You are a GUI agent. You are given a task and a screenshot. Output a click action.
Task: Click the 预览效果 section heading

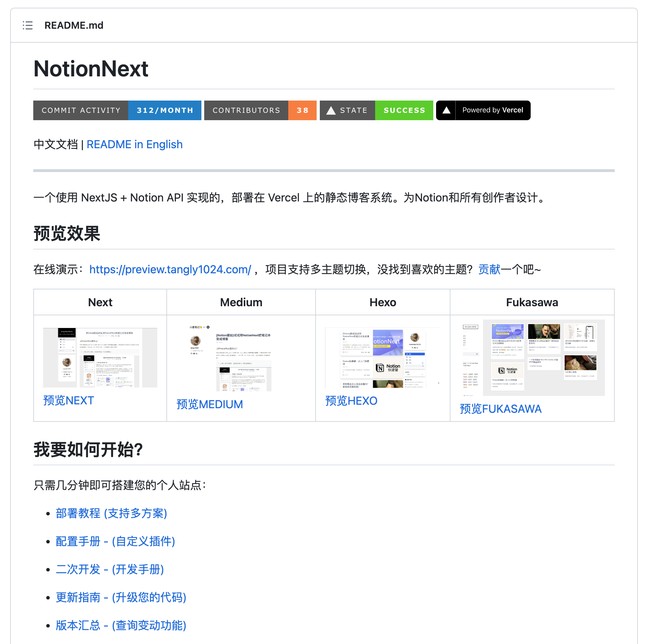67,233
